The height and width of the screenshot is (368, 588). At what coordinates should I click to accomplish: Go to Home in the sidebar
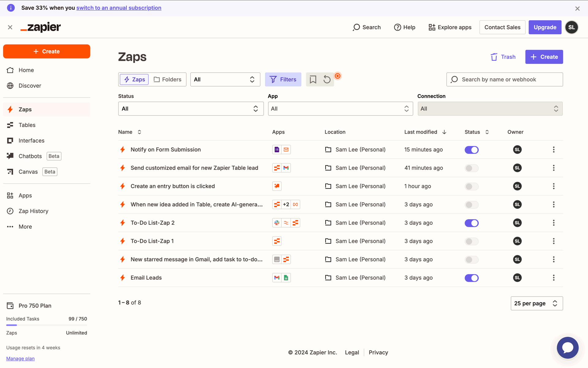point(47,70)
